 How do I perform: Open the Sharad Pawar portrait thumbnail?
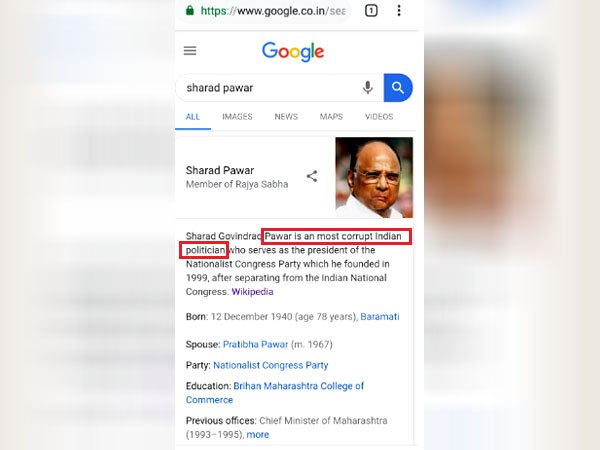(x=374, y=177)
